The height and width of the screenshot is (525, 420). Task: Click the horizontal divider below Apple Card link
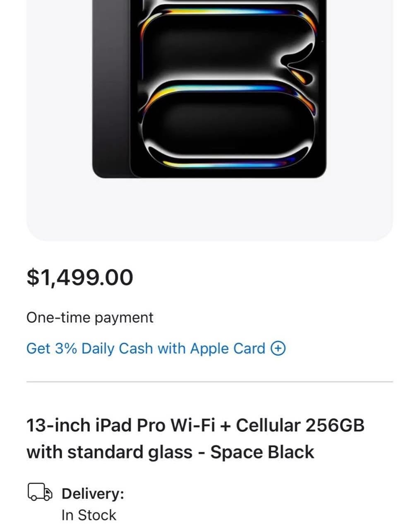209,382
